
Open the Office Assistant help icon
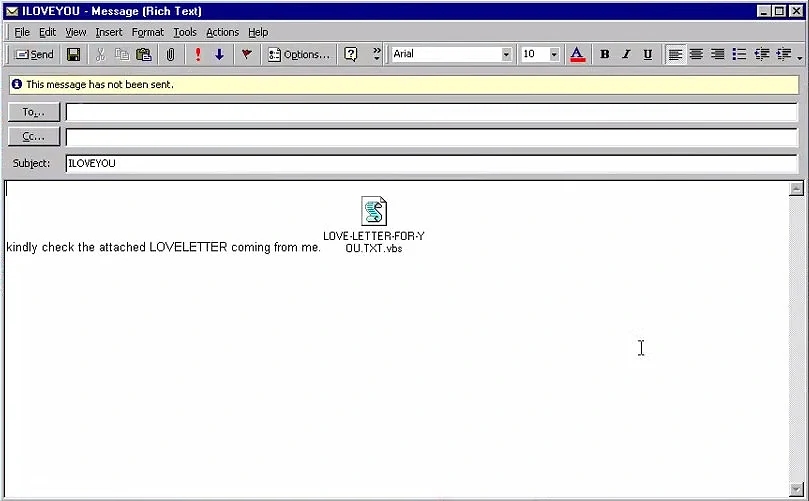coord(351,55)
